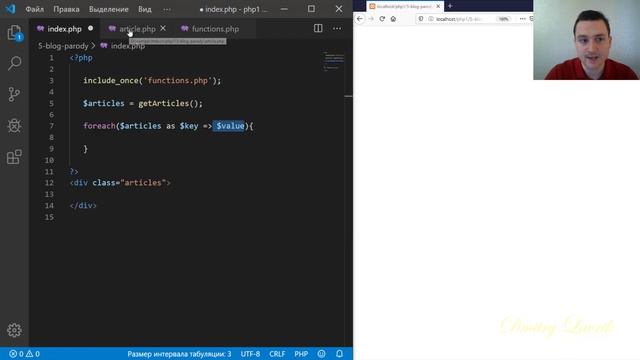Go back in the browser

[360, 19]
